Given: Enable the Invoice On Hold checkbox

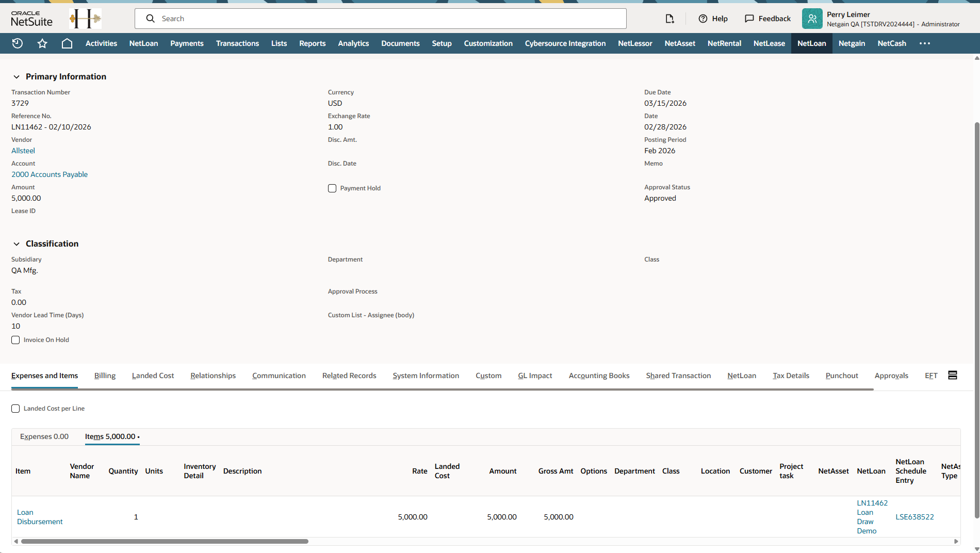Looking at the screenshot, I should 15,340.
